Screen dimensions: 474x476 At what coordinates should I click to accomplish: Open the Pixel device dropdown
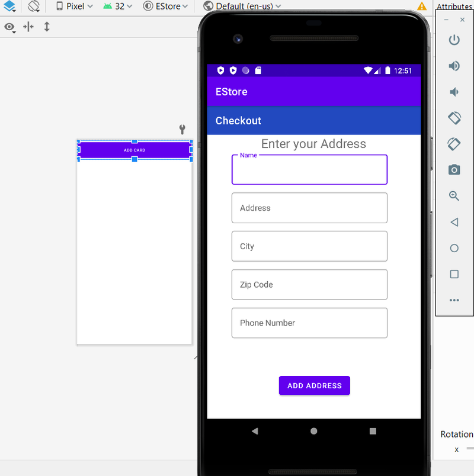click(x=75, y=6)
